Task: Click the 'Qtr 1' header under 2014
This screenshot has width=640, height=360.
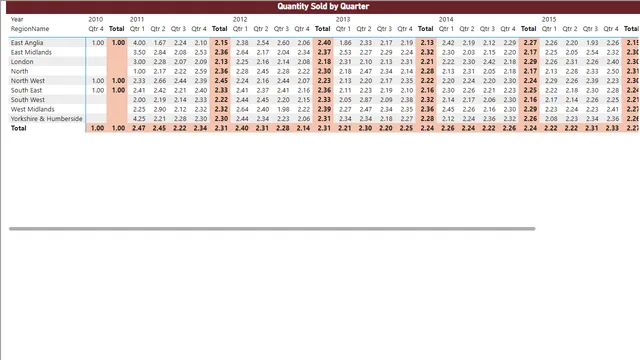Action: 446,29
